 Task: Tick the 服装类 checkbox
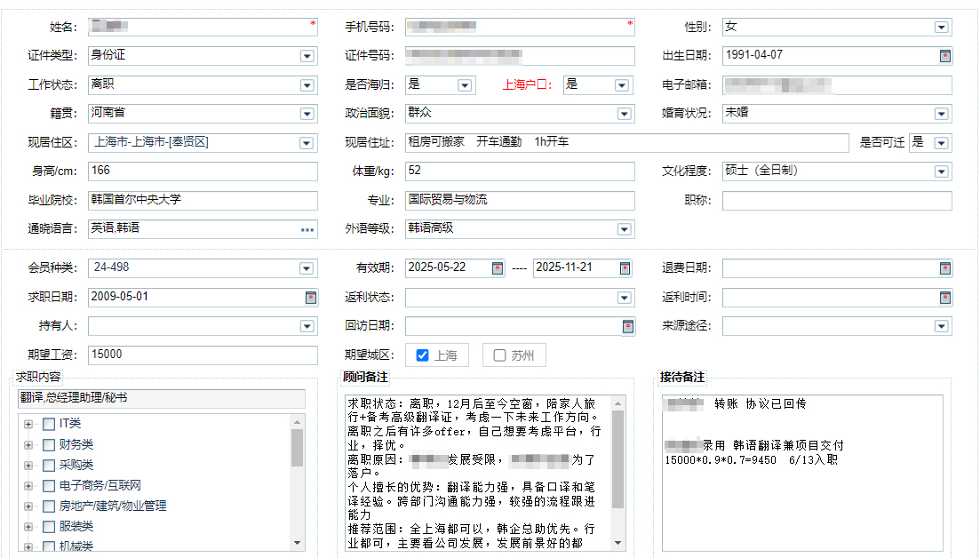tap(49, 527)
